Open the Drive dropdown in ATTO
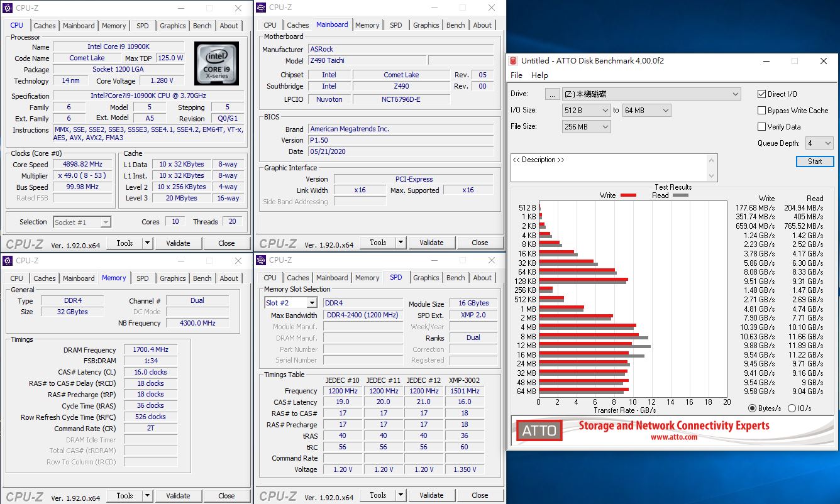Image resolution: width=840 pixels, height=504 pixels. pos(651,94)
